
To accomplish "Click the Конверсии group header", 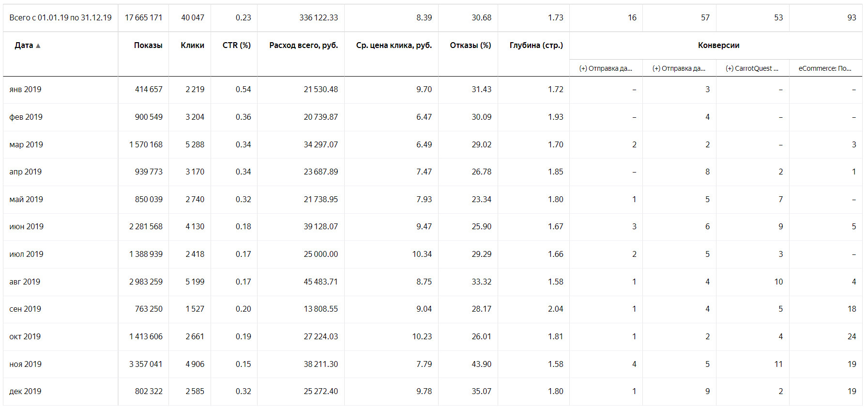I will point(718,45).
